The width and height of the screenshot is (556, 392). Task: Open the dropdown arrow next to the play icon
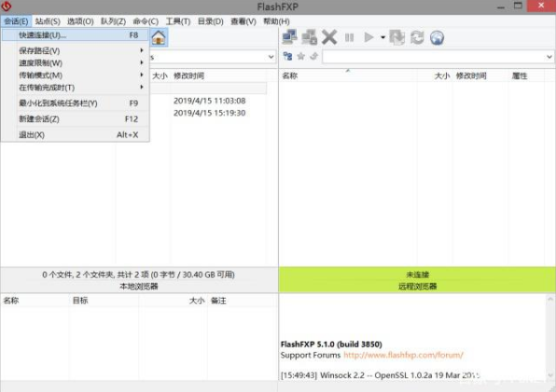[x=383, y=37]
